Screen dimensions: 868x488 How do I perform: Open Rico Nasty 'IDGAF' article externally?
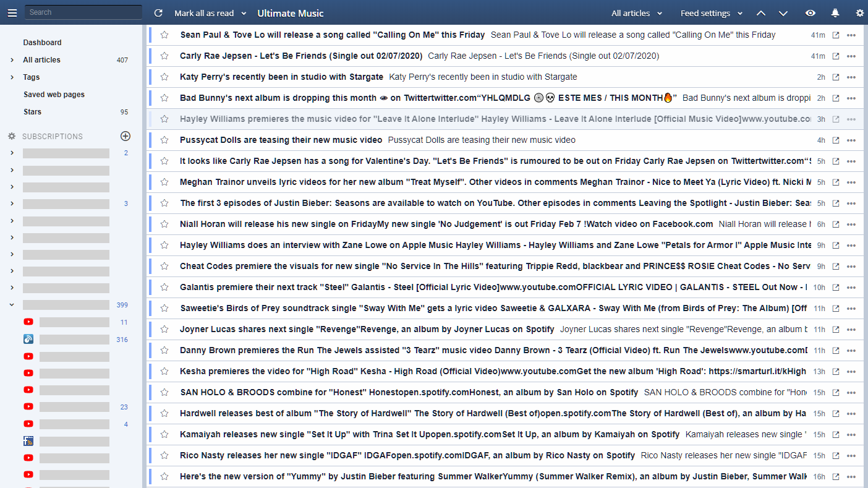point(836,455)
